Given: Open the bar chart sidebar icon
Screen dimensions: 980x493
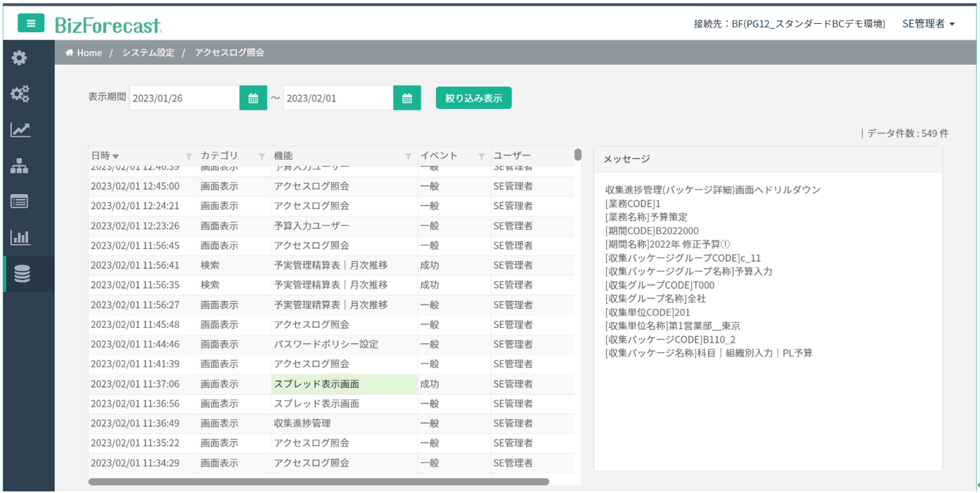Looking at the screenshot, I should pos(20,237).
